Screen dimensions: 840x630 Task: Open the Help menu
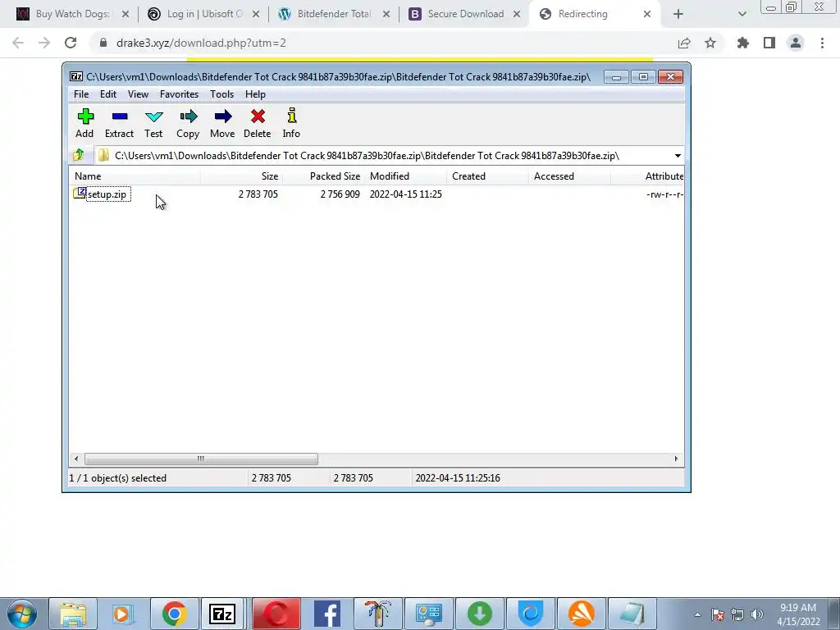(x=256, y=94)
